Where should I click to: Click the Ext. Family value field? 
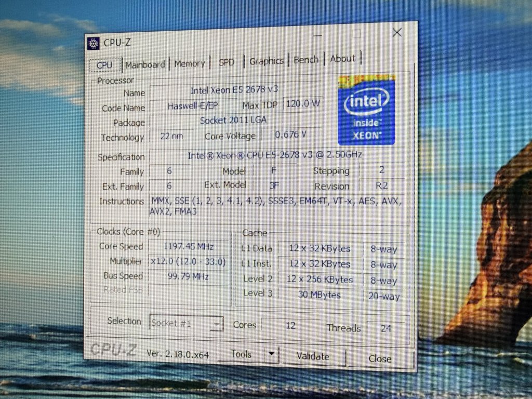click(x=170, y=185)
